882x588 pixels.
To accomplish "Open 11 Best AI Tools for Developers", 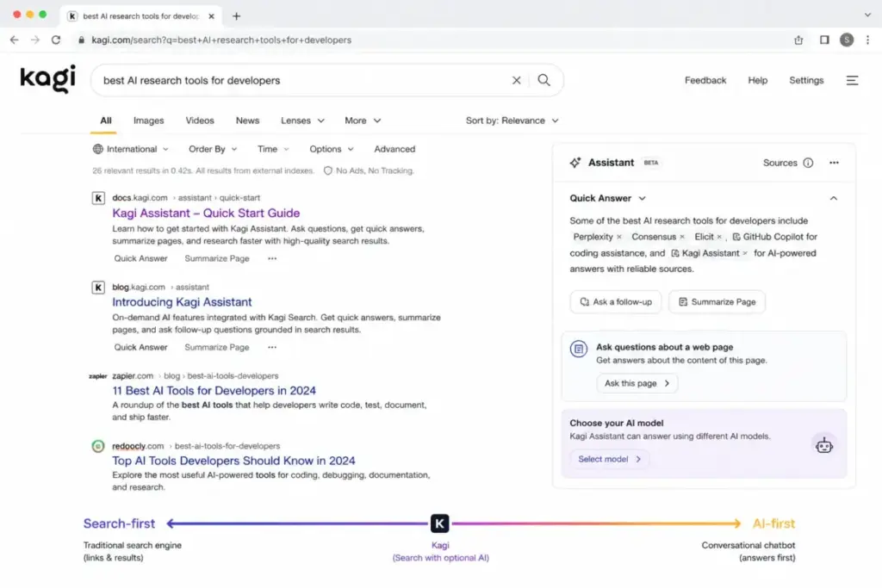I will [214, 391].
